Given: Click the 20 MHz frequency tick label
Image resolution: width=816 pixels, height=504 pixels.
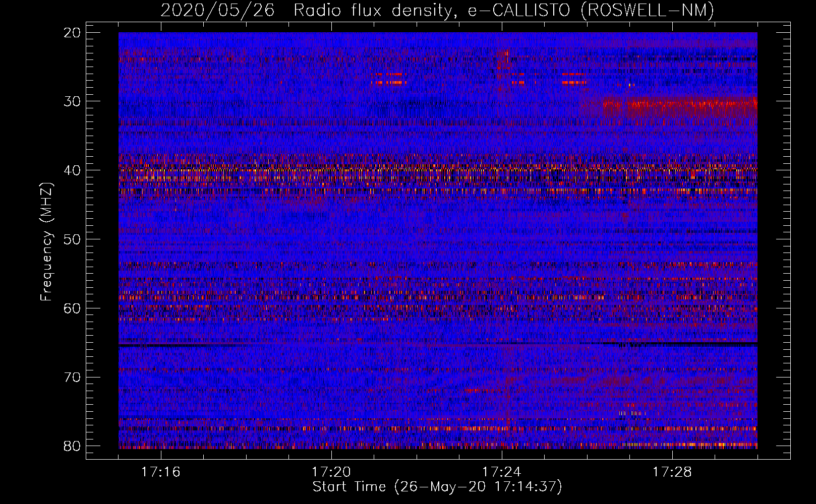Looking at the screenshot, I should tap(73, 32).
